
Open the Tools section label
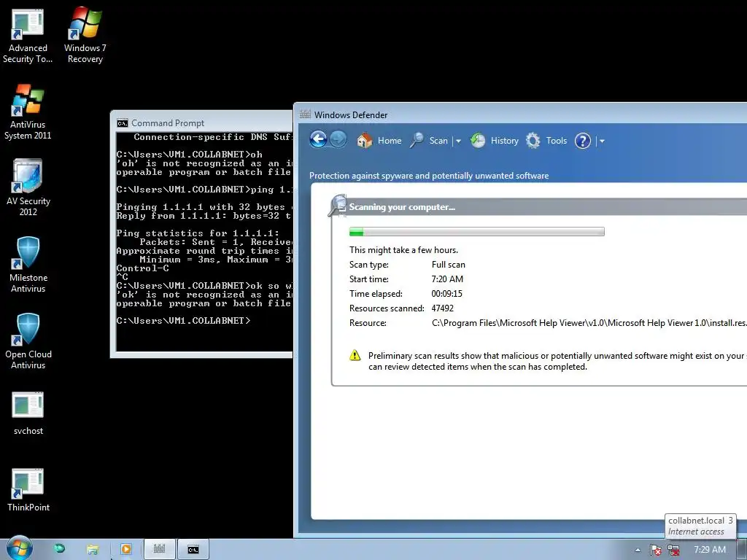(x=557, y=141)
